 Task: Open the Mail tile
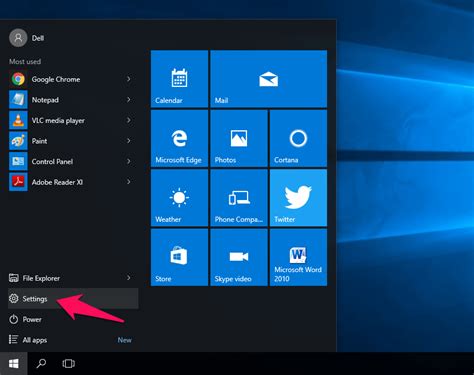click(269, 79)
